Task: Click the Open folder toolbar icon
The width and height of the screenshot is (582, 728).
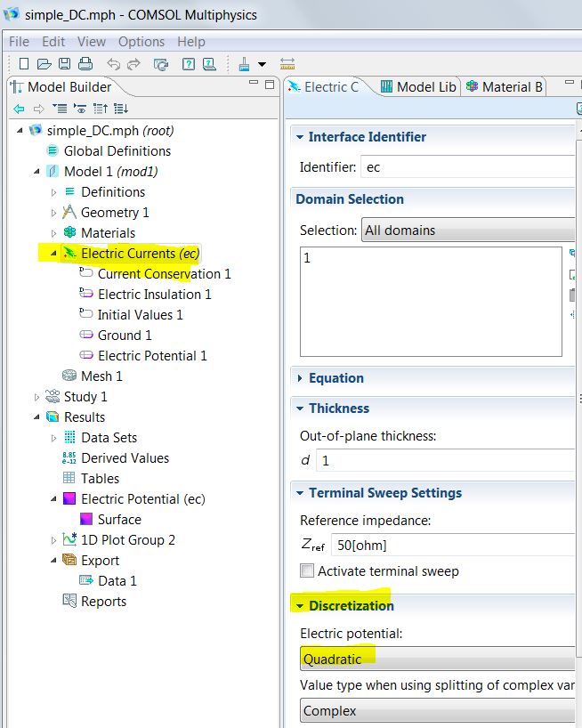Action: tap(44, 64)
